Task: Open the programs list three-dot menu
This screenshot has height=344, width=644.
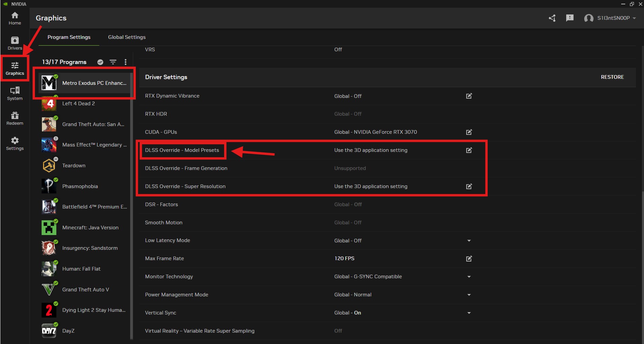Action: (x=125, y=62)
